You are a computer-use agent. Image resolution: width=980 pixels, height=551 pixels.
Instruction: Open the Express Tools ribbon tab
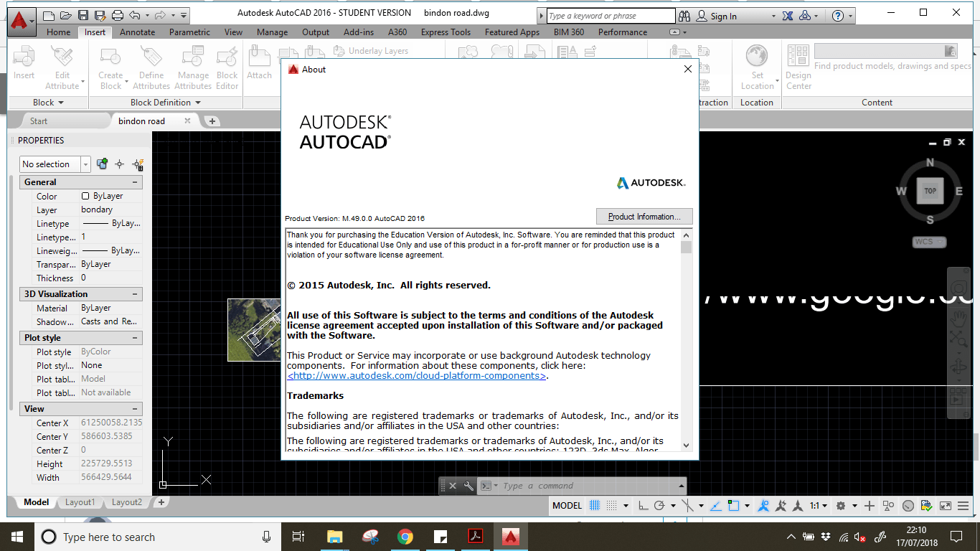point(446,32)
